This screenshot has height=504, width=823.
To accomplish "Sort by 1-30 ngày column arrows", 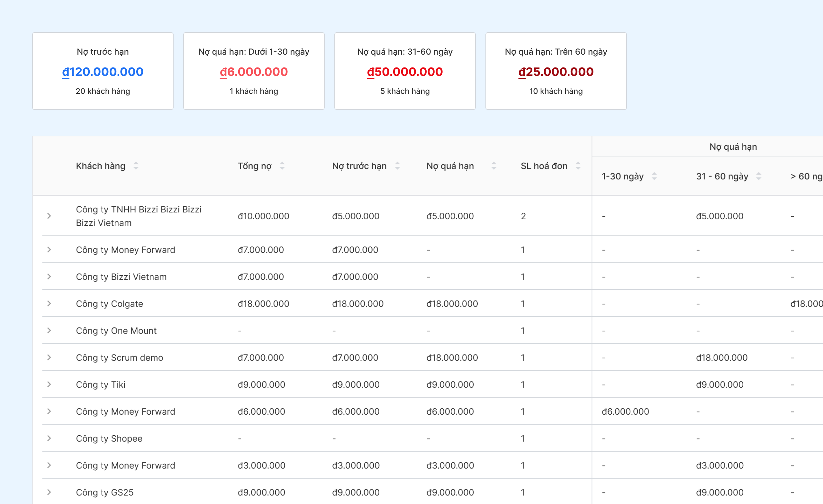I will tap(654, 176).
